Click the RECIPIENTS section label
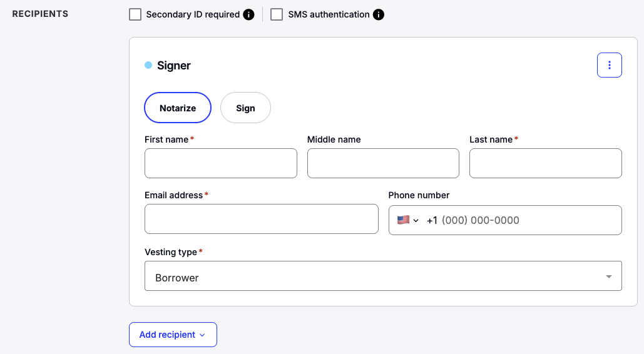Image resolution: width=644 pixels, height=354 pixels. tap(40, 14)
